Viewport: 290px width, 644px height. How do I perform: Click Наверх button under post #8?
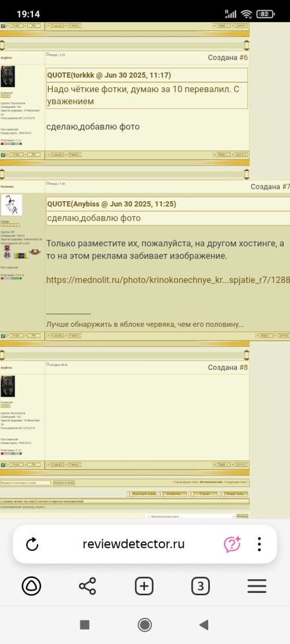pyautogui.click(x=73, y=464)
